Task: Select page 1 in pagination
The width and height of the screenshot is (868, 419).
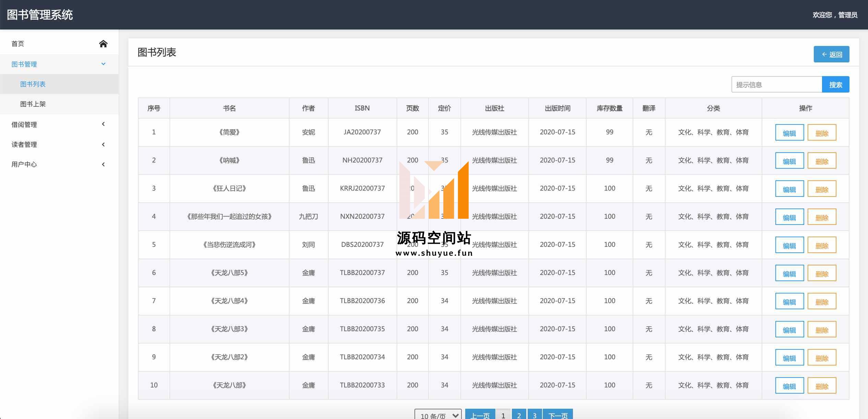Action: click(503, 415)
